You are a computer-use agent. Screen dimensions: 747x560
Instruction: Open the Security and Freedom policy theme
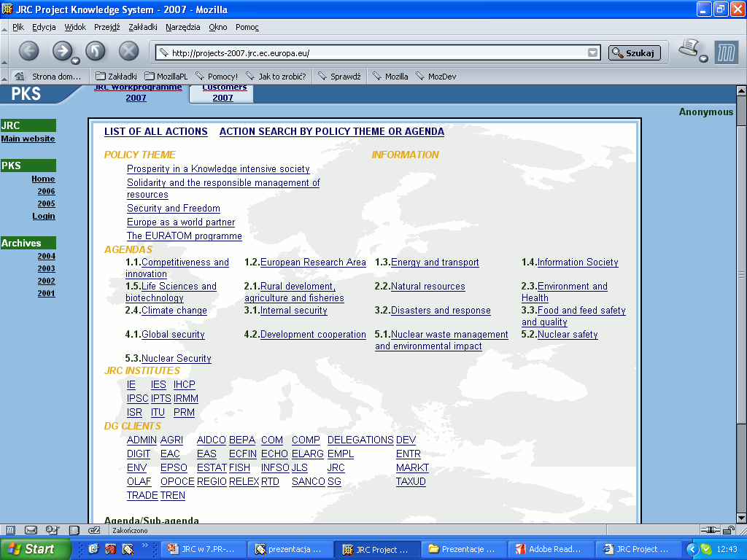click(x=174, y=208)
